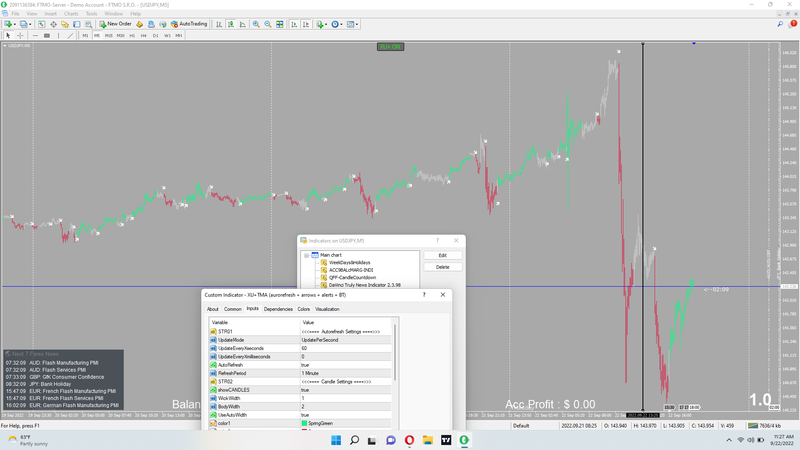Click the Edit button in Indicators dialog
800x450 pixels.
[x=442, y=255]
